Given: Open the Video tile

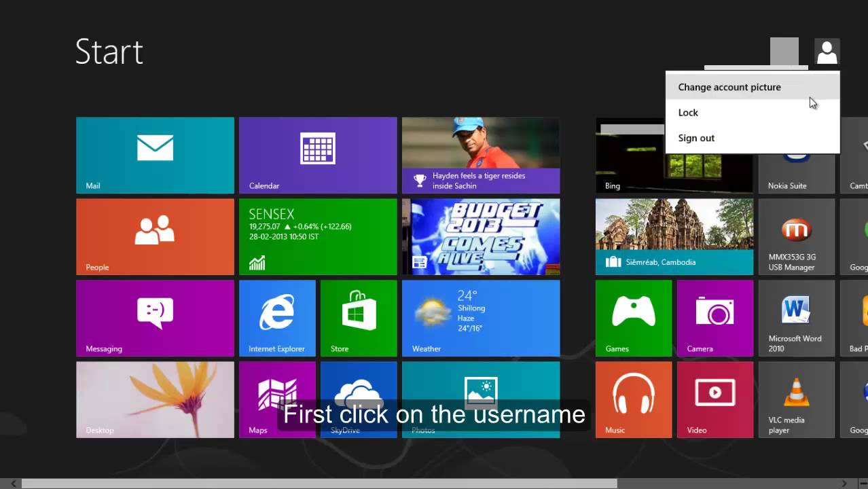Looking at the screenshot, I should [x=715, y=400].
